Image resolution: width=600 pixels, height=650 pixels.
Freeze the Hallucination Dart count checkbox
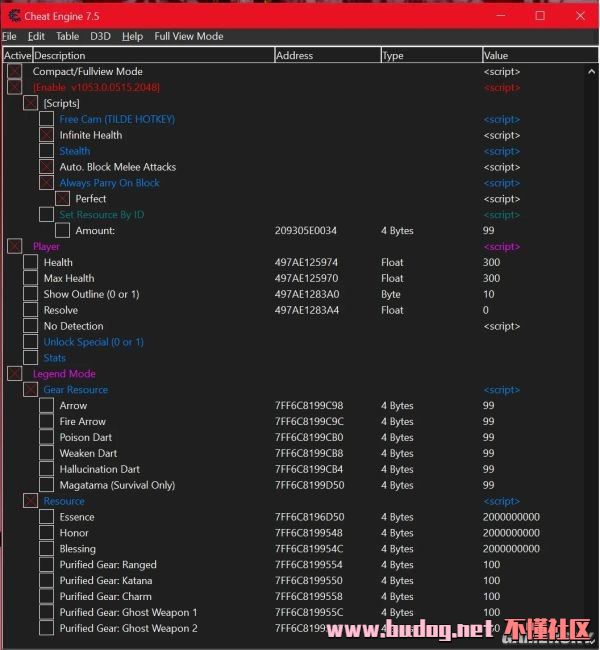coord(46,469)
